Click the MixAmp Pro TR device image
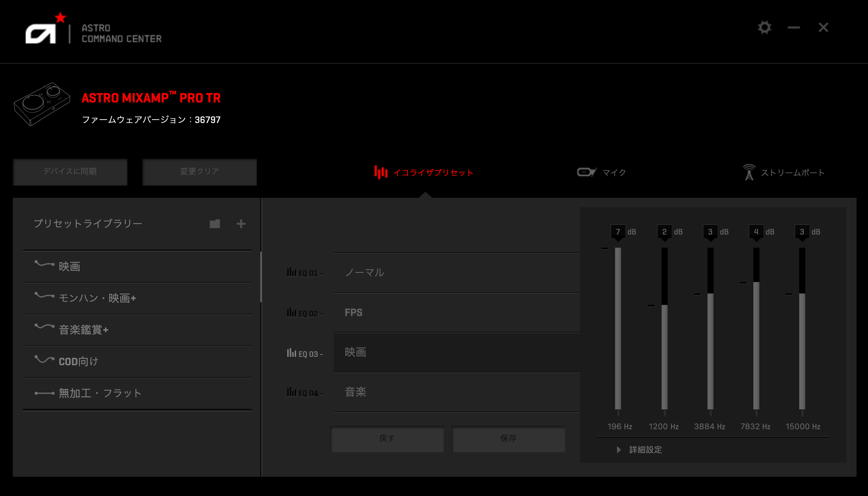This screenshot has width=868, height=496. click(41, 103)
